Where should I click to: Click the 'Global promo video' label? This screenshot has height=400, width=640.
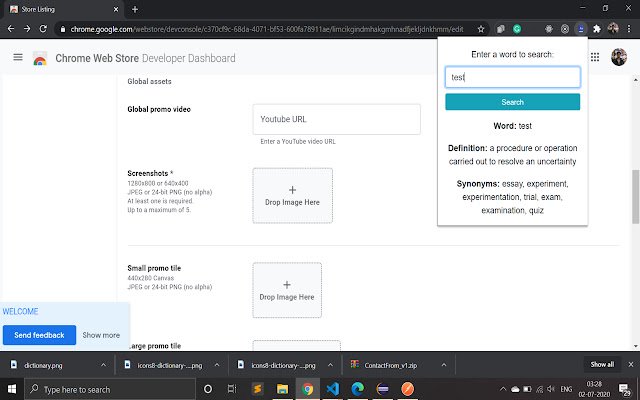coord(159,109)
